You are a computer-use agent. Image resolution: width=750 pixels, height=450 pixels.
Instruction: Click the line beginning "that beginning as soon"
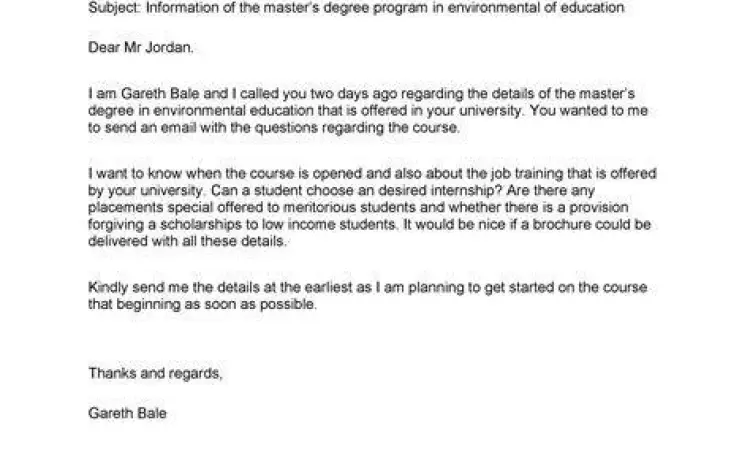(202, 305)
